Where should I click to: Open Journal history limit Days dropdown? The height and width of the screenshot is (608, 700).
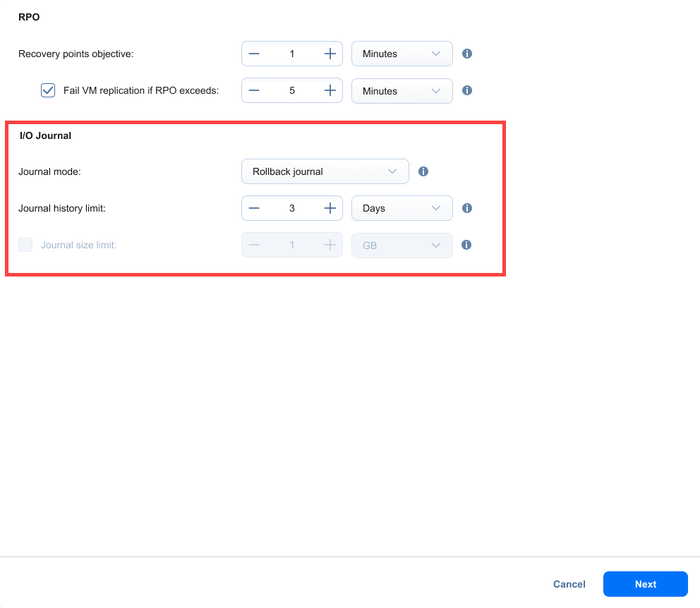pyautogui.click(x=402, y=208)
